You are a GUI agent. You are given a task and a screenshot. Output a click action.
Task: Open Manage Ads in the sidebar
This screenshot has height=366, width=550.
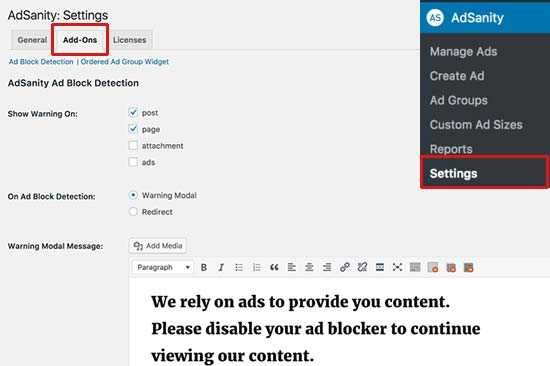tap(463, 52)
